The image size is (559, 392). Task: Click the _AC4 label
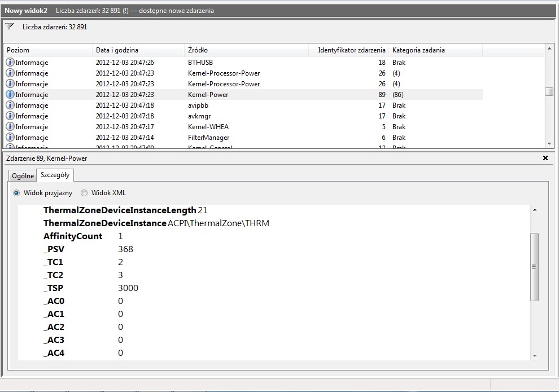(54, 353)
